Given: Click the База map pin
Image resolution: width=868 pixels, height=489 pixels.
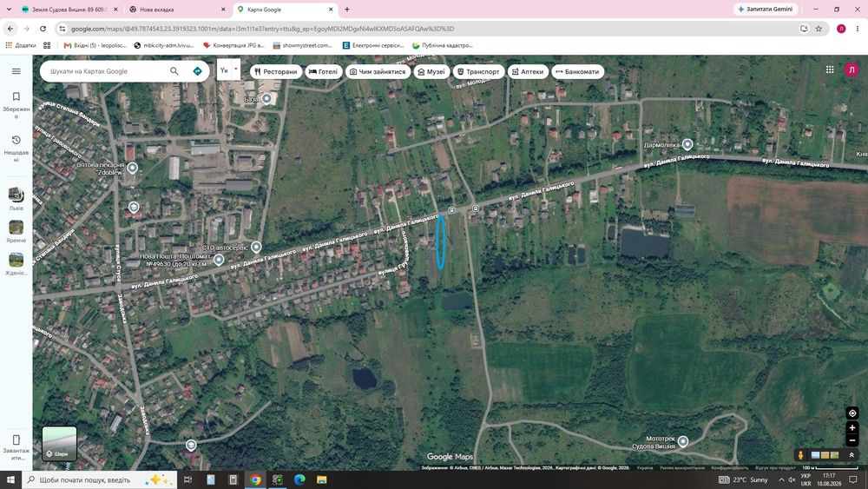Looking at the screenshot, I should pyautogui.click(x=266, y=98).
